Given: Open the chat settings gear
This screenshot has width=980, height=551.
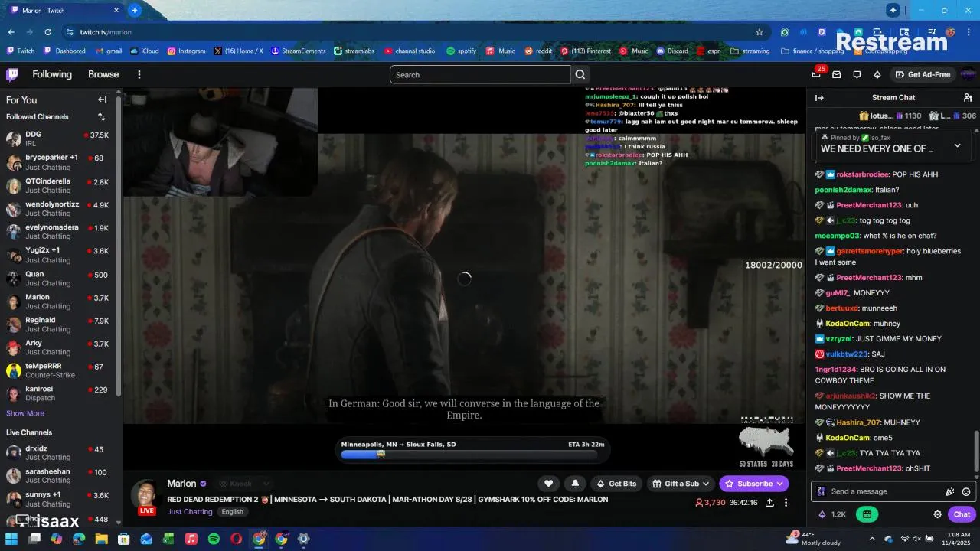Looking at the screenshot, I should pos(937,514).
